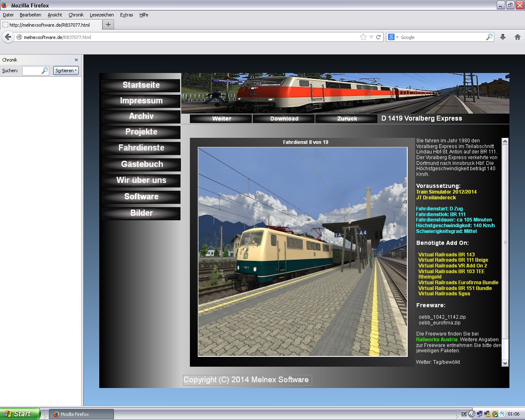The width and height of the screenshot is (525, 420).
Task: Click the reload page icon
Action: tap(379, 37)
